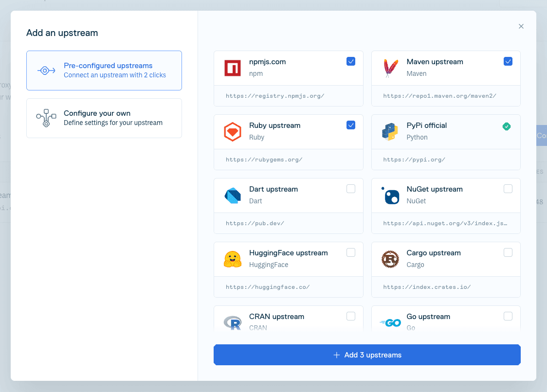
Task: Click the Dart upstream card title
Action: (273, 189)
